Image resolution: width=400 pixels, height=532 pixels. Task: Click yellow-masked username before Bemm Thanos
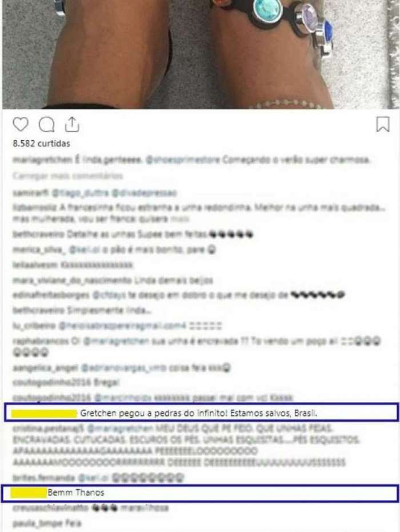pyautogui.click(x=29, y=493)
